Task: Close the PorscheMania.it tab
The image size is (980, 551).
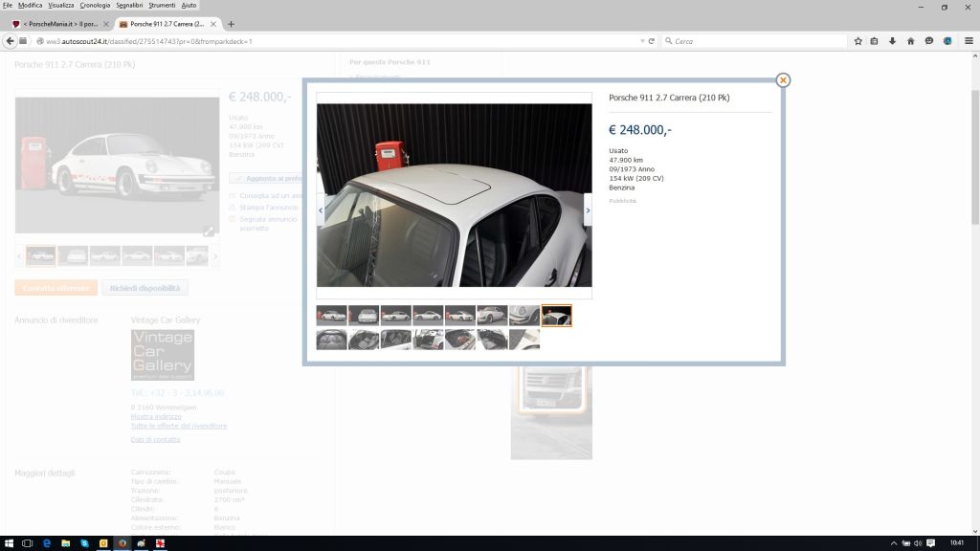Action: [105, 24]
